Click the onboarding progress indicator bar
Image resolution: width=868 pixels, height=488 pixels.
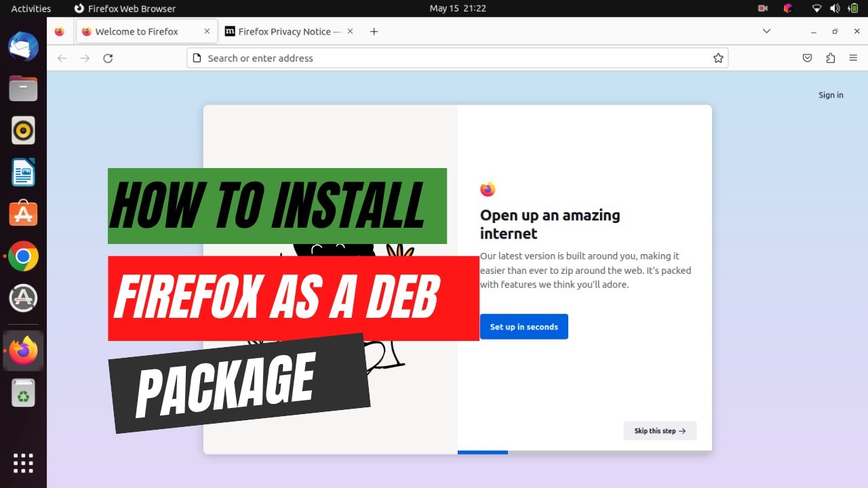[x=585, y=452]
